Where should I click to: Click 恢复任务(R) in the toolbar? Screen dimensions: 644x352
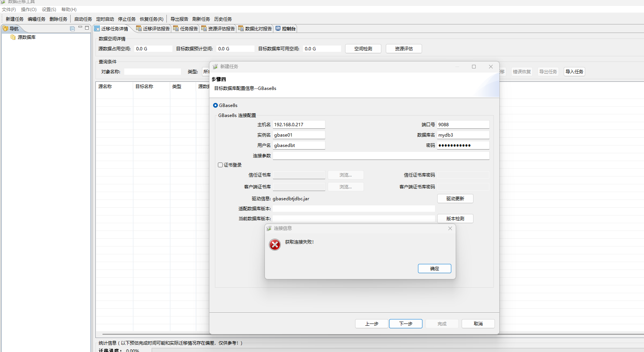point(151,19)
